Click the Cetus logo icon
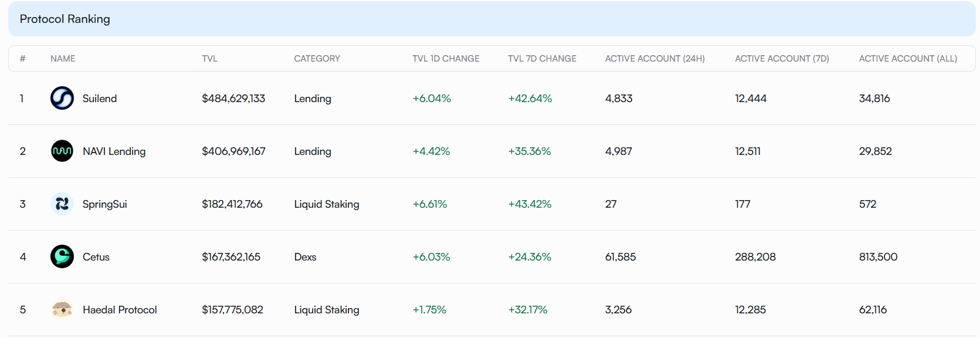The height and width of the screenshot is (338, 980). [x=62, y=256]
